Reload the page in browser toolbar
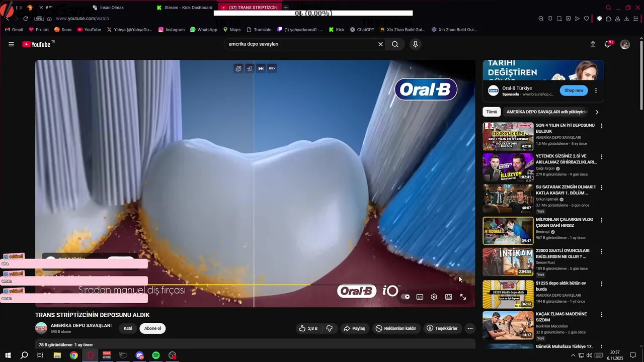This screenshot has height=362, width=644. pyautogui.click(x=26, y=19)
